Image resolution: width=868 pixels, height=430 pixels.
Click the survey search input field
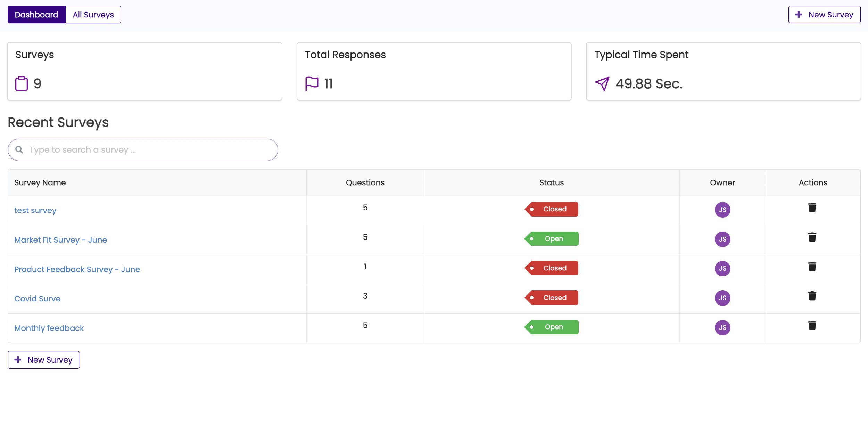(143, 149)
